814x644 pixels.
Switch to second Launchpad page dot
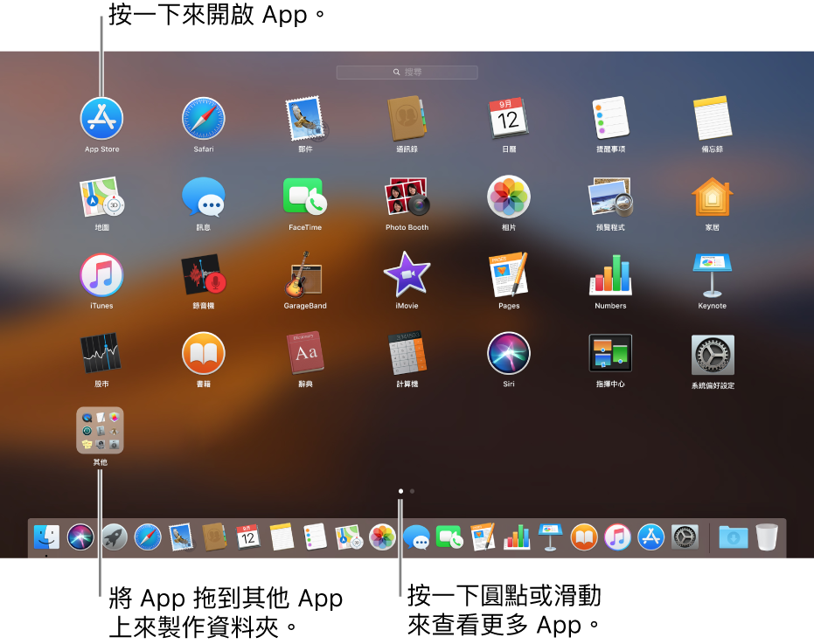point(412,491)
